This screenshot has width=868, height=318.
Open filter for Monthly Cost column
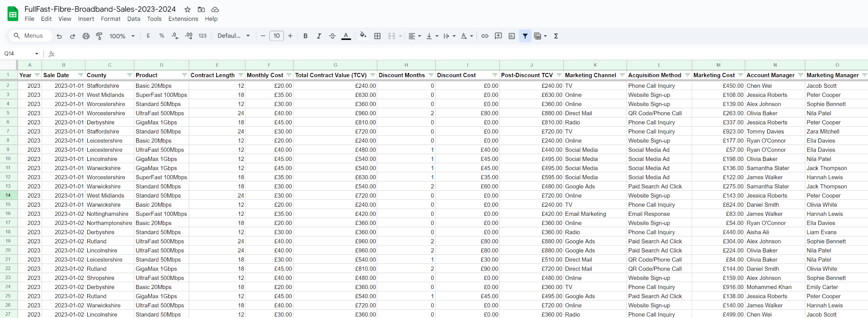click(x=288, y=75)
